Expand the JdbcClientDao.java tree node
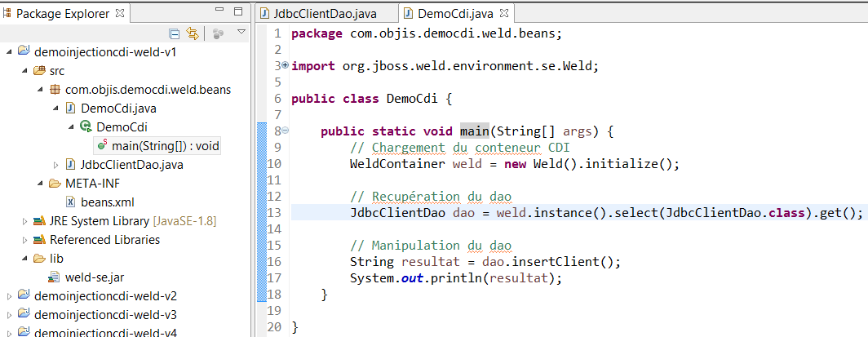The width and height of the screenshot is (868, 337). coord(56,165)
